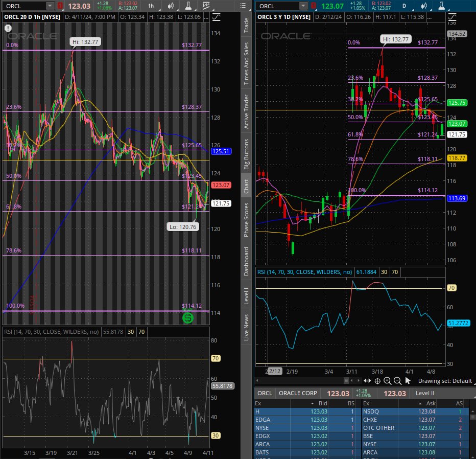The height and width of the screenshot is (459, 476).
Task: Open the Times And Sales side tab
Action: pyautogui.click(x=246, y=63)
